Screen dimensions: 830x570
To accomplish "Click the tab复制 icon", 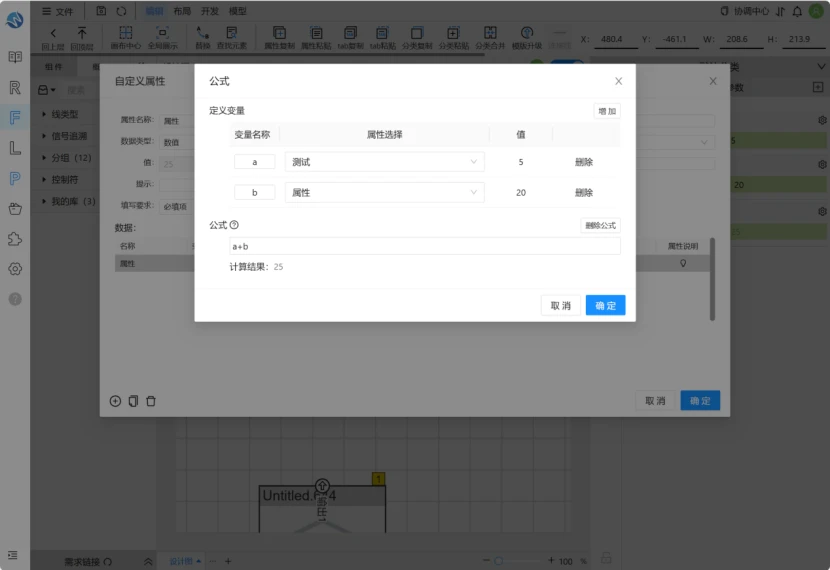I will [x=350, y=33].
